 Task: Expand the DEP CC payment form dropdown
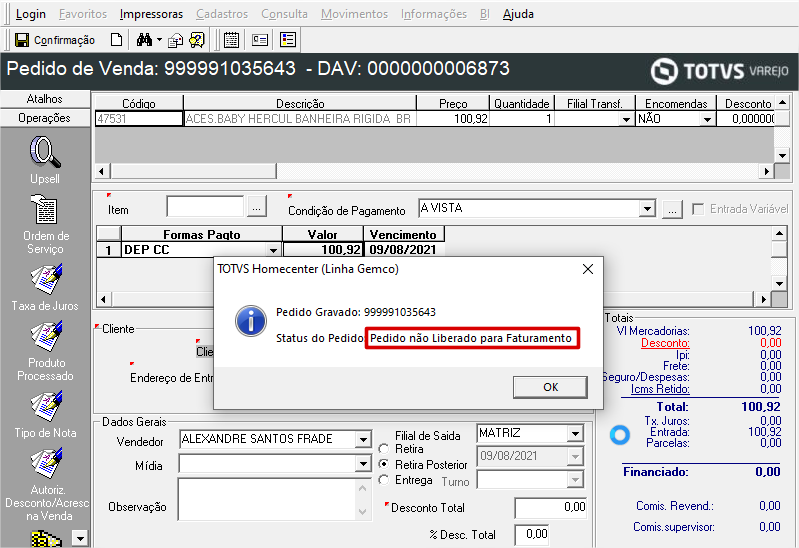(x=273, y=250)
